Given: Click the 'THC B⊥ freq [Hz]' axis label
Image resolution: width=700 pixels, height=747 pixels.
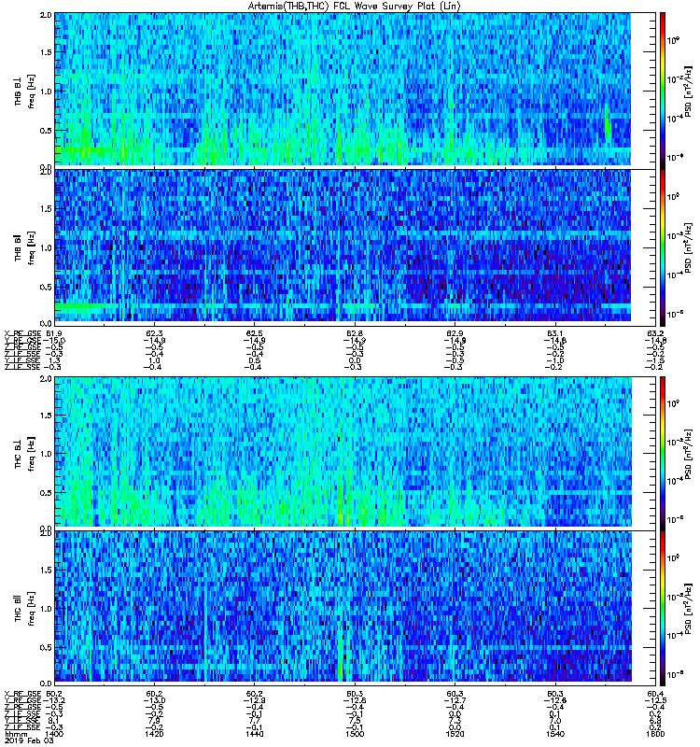Looking at the screenshot, I should [25, 454].
